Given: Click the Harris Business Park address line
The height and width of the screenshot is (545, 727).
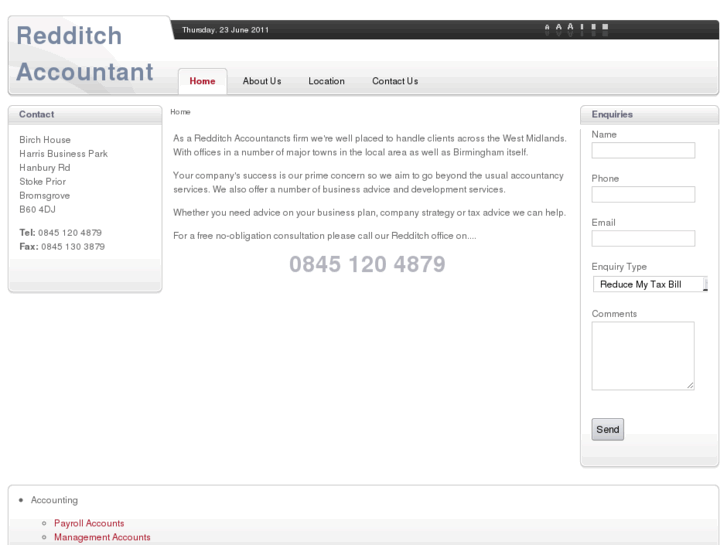Looking at the screenshot, I should coord(64,154).
